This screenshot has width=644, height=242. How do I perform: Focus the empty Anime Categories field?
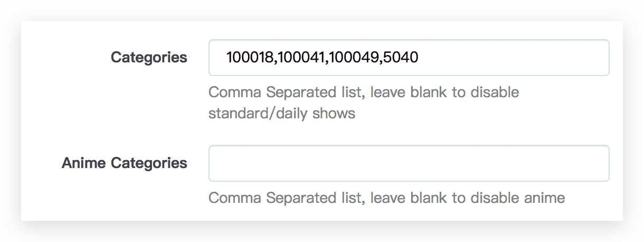point(409,163)
